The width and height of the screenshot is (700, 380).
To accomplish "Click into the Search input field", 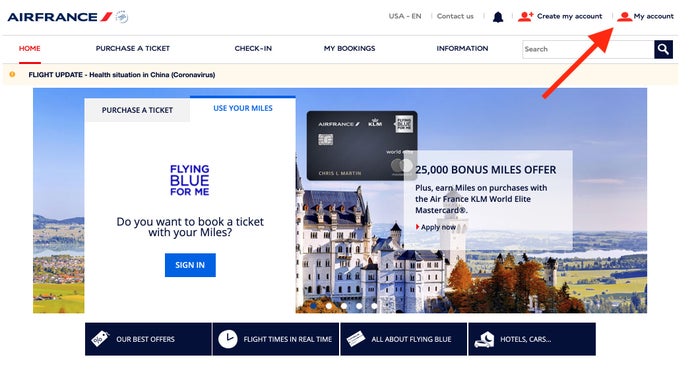I will coord(588,49).
